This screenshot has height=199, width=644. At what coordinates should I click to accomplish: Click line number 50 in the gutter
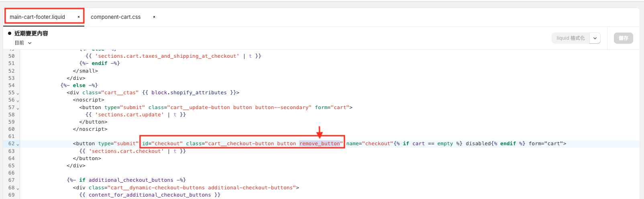pyautogui.click(x=11, y=56)
